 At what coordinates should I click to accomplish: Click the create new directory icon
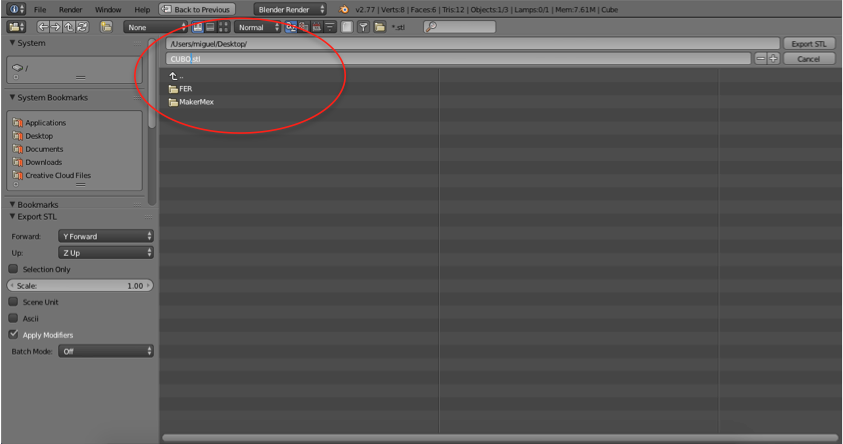coord(105,27)
